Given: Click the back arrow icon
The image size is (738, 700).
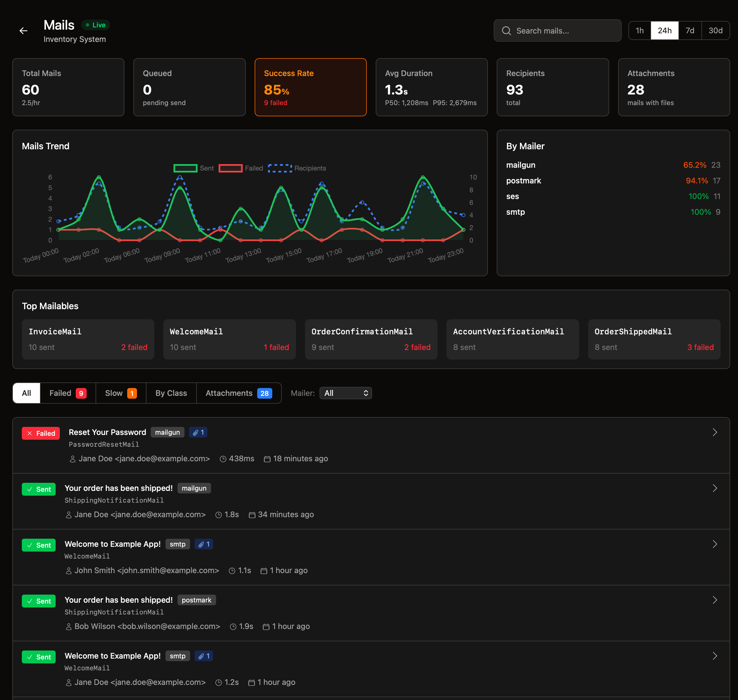Looking at the screenshot, I should 23,31.
